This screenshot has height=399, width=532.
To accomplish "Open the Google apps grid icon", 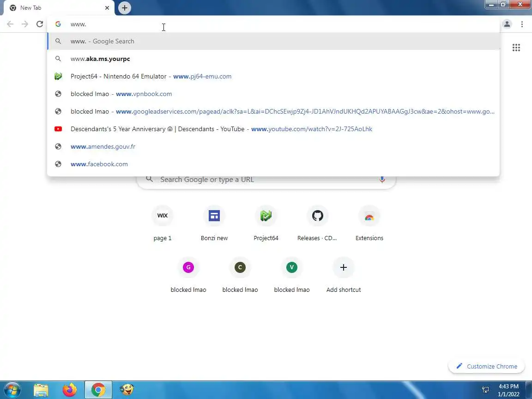I will [516, 48].
